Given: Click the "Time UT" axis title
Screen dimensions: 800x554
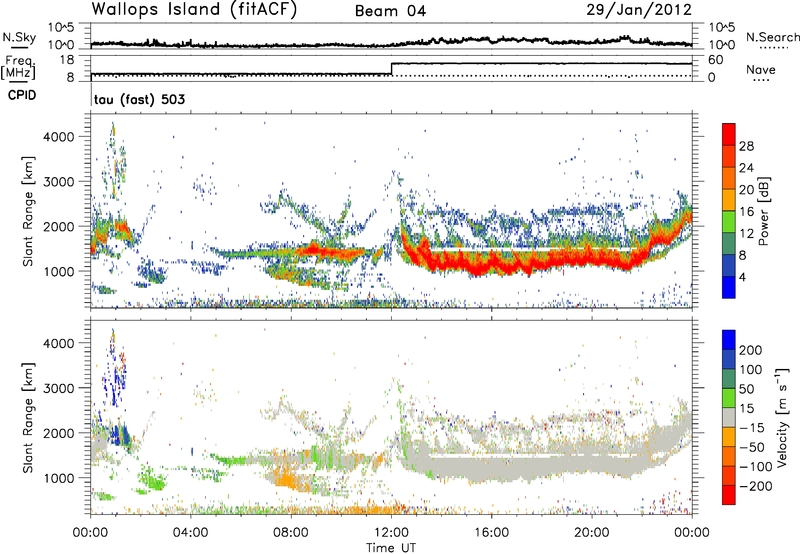Looking at the screenshot, I should [391, 548].
